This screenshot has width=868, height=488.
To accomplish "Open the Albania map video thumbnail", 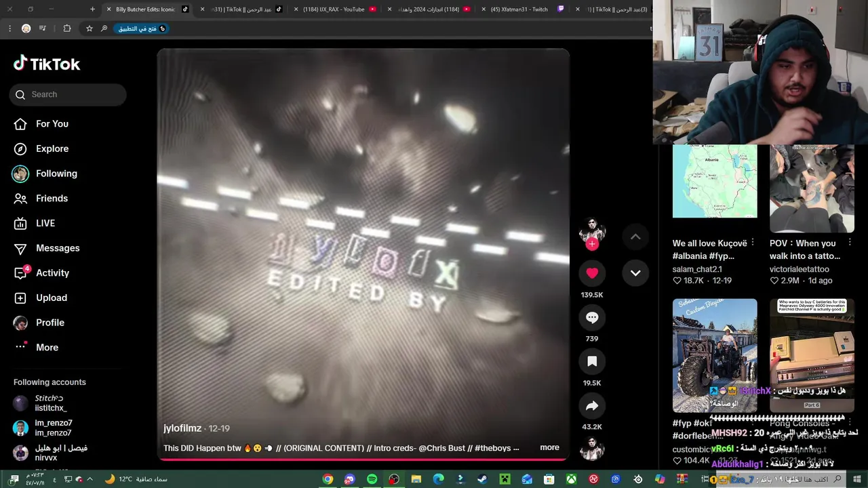I will 715,181.
